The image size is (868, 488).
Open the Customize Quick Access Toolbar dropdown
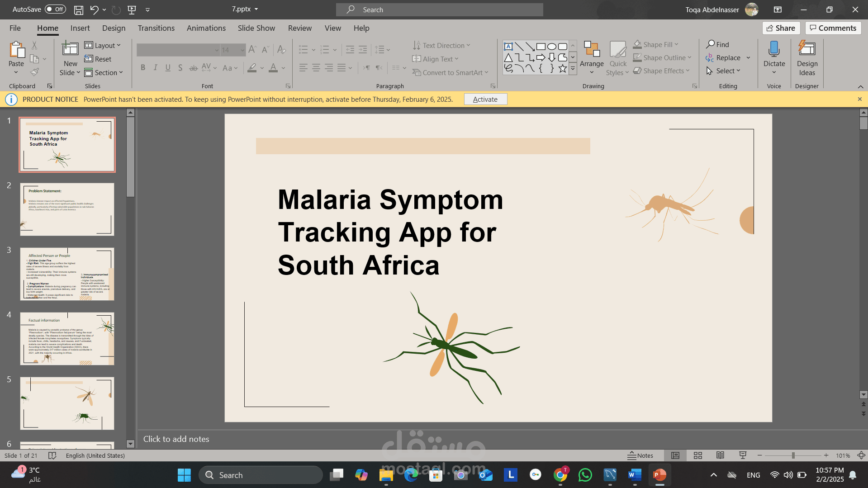point(147,9)
